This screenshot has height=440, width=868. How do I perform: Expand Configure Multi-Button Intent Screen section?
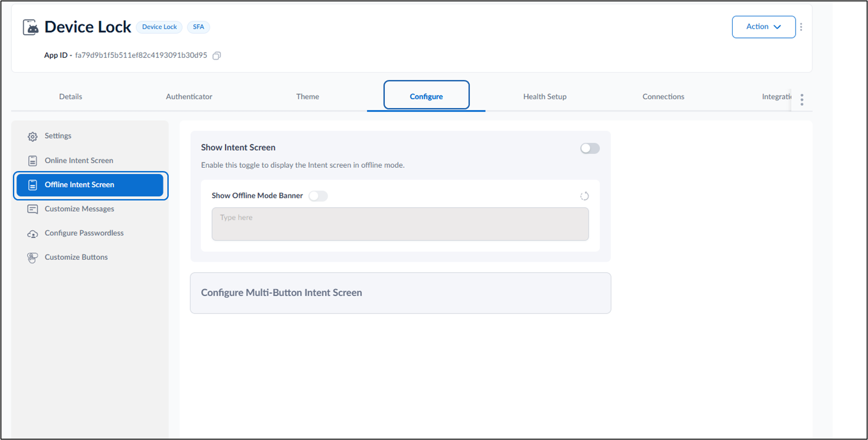[x=400, y=293]
